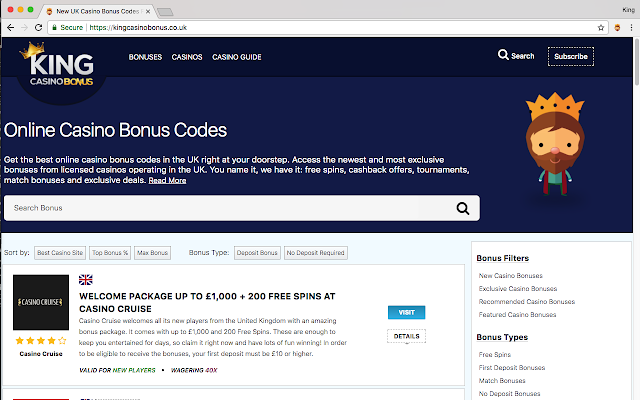Click the 'Bonus Filters' heading

[x=502, y=258]
